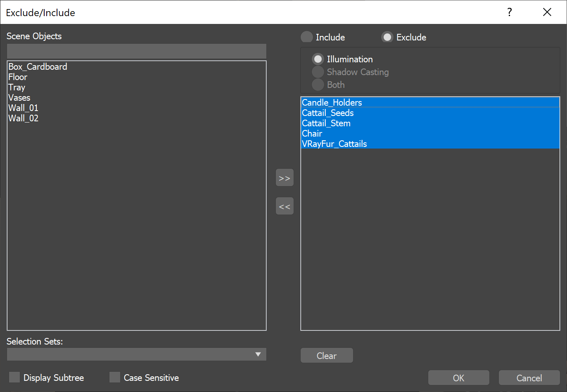Select the Illumination option

318,59
